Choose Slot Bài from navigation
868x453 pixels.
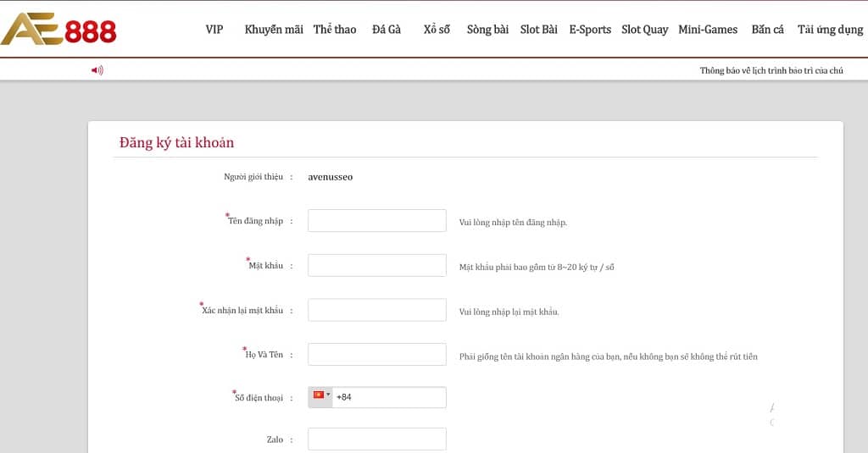(x=539, y=30)
